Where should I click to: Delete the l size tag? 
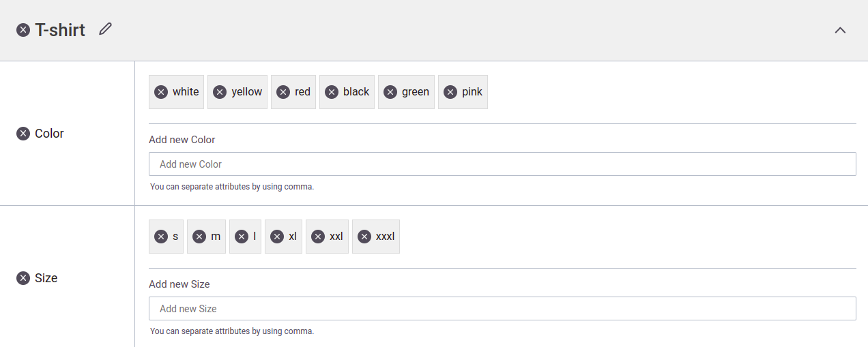click(242, 237)
